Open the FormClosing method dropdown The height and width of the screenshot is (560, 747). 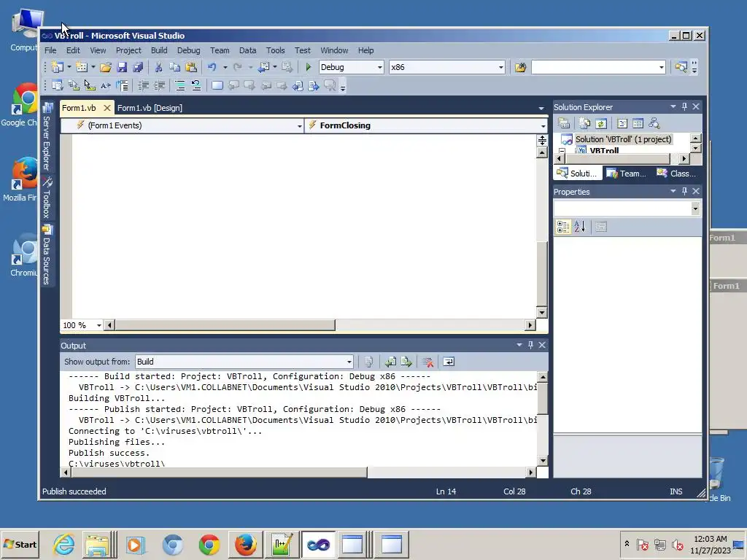point(543,125)
